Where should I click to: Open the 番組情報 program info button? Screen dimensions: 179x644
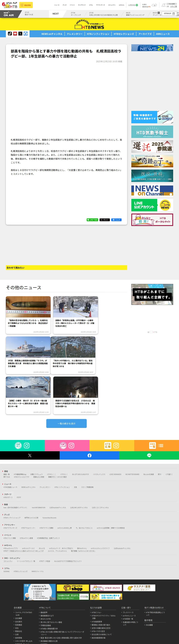pos(26,5)
